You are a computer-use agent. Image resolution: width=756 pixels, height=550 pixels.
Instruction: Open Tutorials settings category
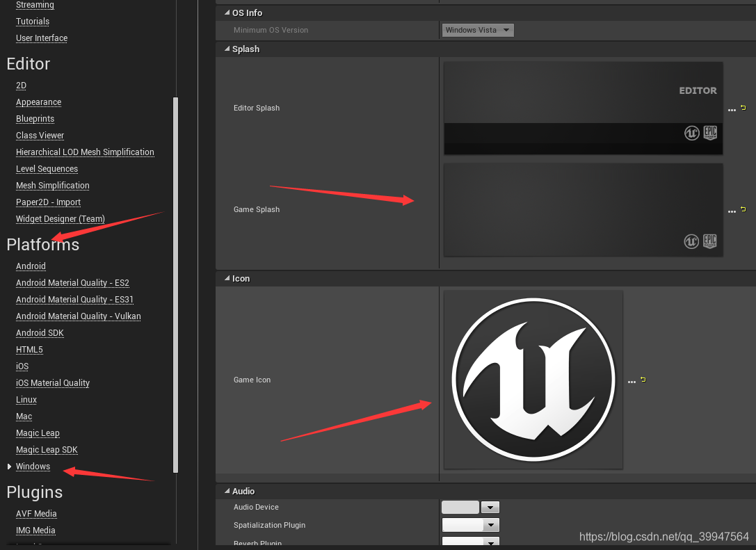(32, 22)
